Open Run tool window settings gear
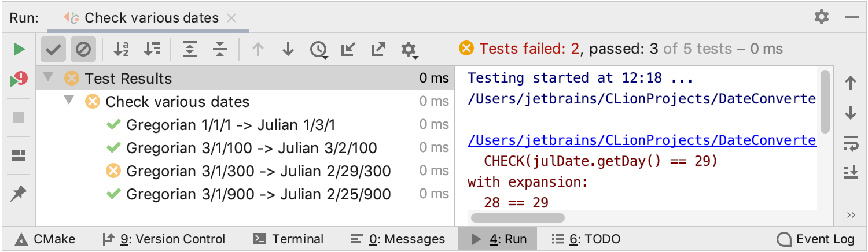The height and width of the screenshot is (252, 868). pos(822,17)
